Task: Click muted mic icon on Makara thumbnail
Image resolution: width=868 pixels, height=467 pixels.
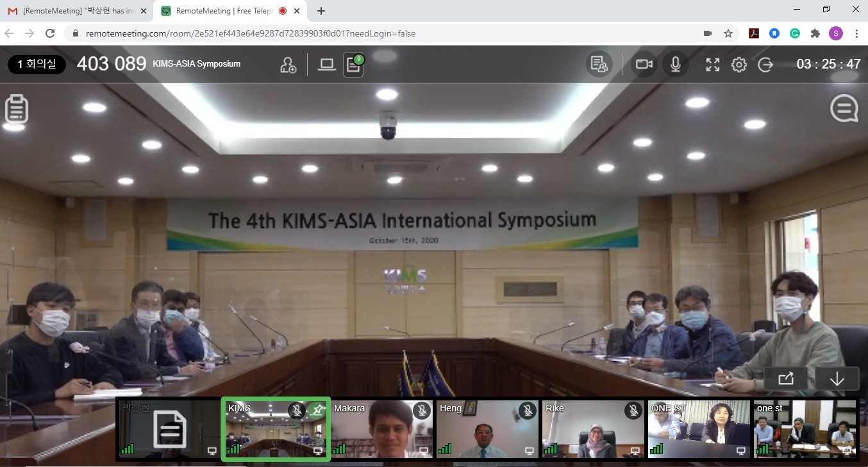Action: click(x=422, y=411)
